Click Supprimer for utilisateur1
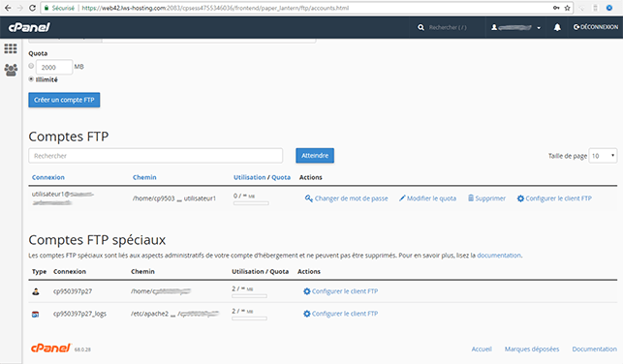The image size is (623, 364). [486, 198]
